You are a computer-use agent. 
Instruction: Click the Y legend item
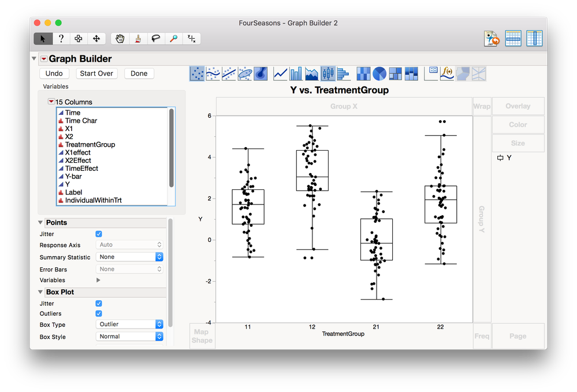[504, 158]
